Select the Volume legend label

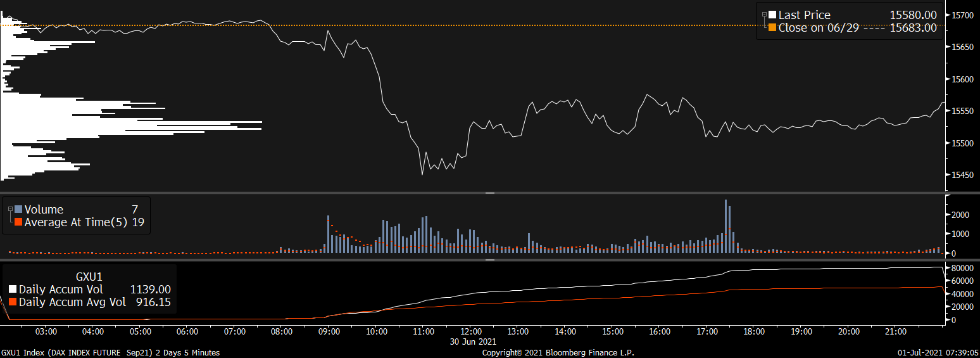(44, 210)
